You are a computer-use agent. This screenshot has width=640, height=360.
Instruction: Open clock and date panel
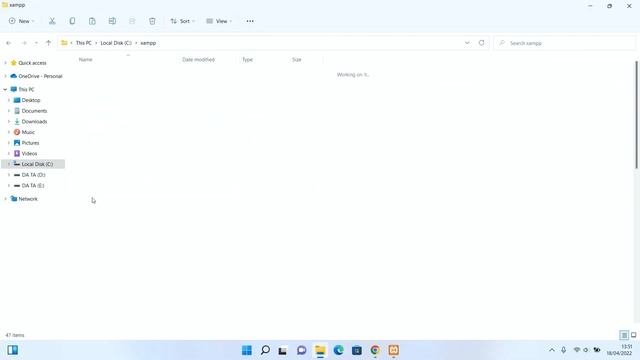tap(620, 350)
